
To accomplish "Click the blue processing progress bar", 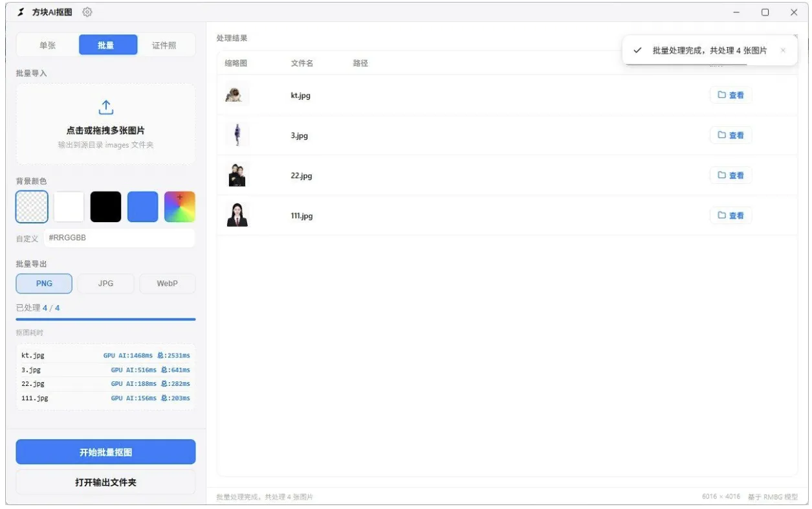I will [105, 319].
